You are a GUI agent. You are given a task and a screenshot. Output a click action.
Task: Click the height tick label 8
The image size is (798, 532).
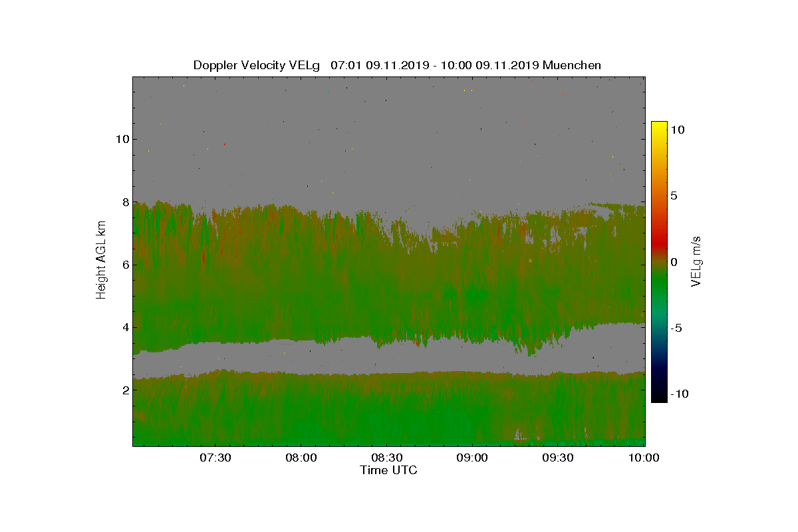125,201
